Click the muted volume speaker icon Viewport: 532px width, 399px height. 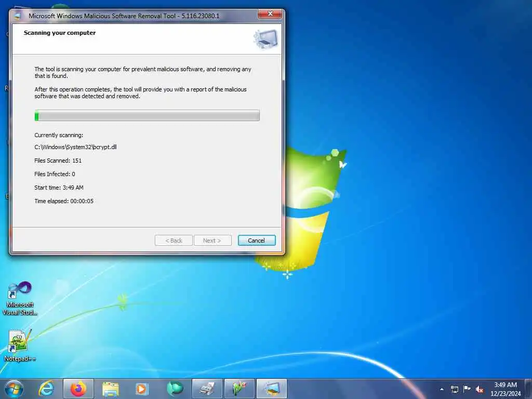coord(480,389)
